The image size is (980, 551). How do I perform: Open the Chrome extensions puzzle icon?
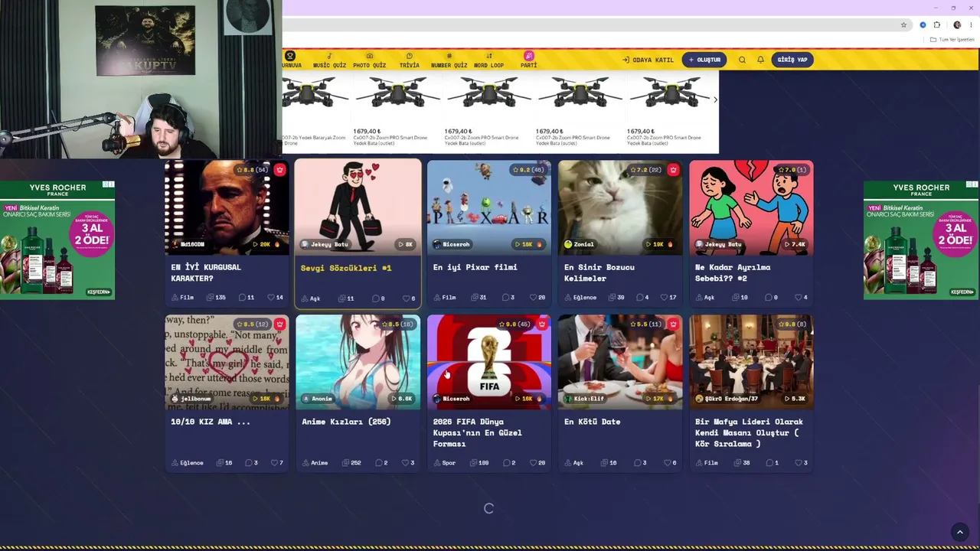click(936, 24)
